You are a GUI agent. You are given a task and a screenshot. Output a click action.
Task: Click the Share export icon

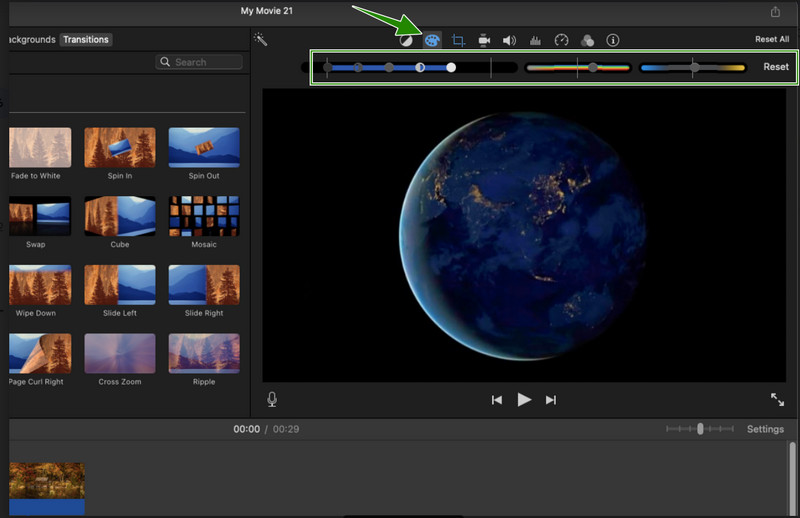(x=775, y=12)
